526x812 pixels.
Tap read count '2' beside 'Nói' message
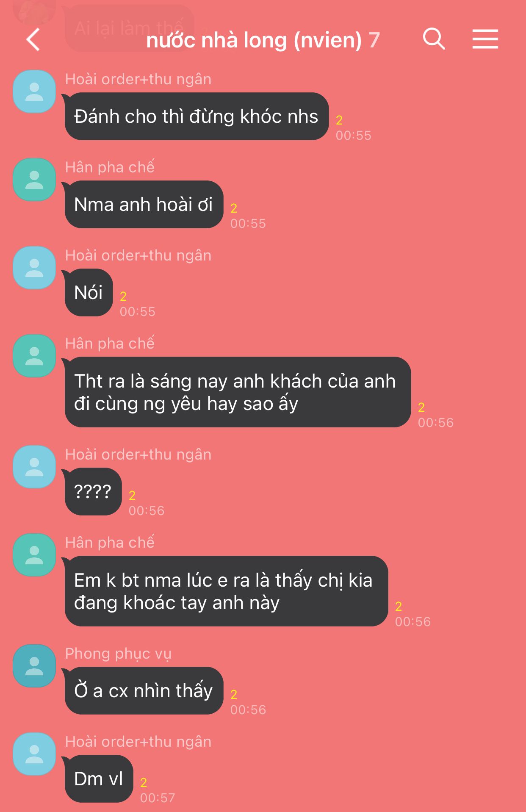coord(123,296)
